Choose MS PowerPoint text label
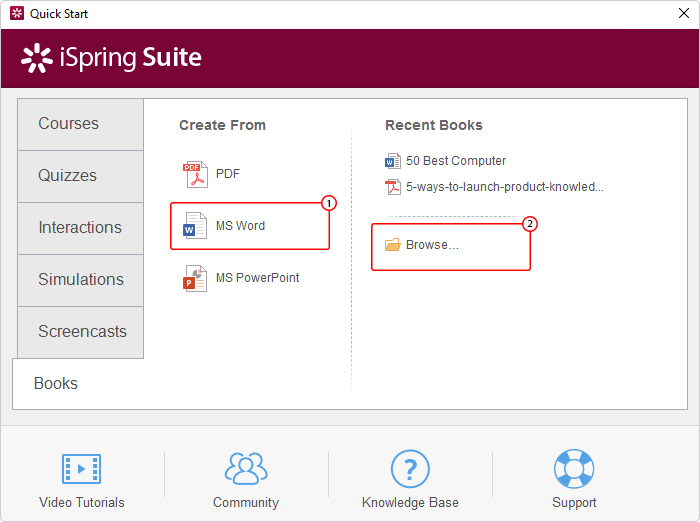Viewport: 700px width, 522px height. 258,278
